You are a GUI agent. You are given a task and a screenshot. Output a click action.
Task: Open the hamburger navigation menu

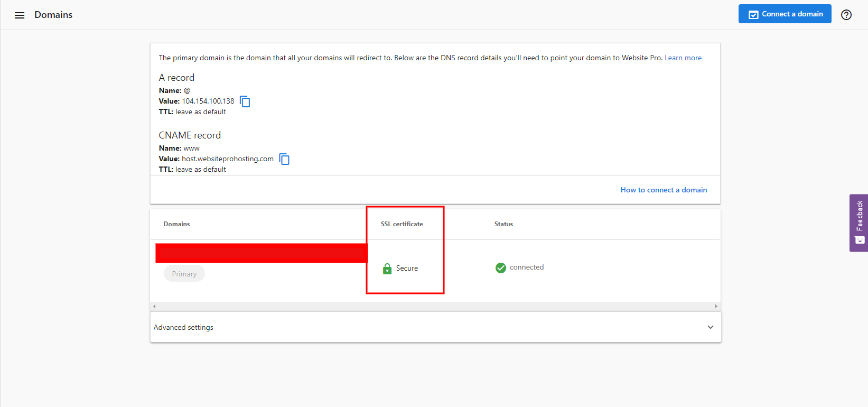point(20,15)
